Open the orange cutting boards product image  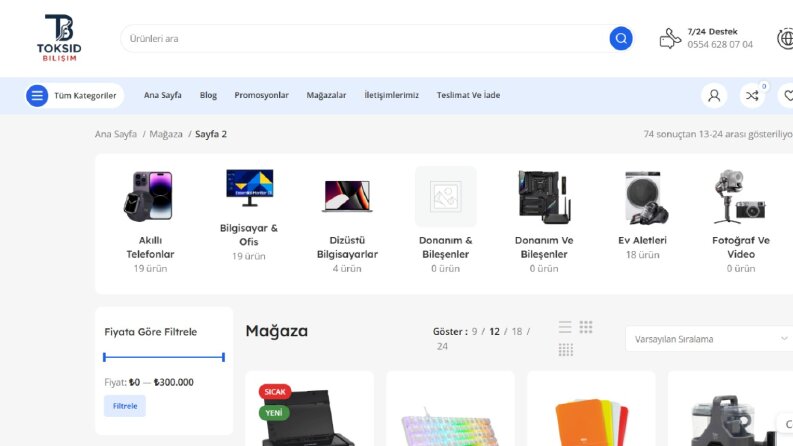click(x=591, y=420)
